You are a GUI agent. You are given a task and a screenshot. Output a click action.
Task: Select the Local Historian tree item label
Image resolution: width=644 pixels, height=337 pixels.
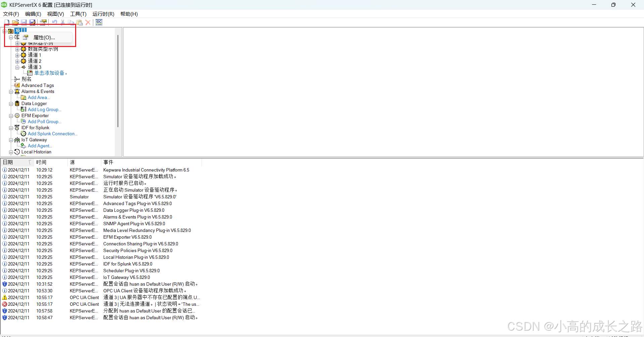(36, 152)
